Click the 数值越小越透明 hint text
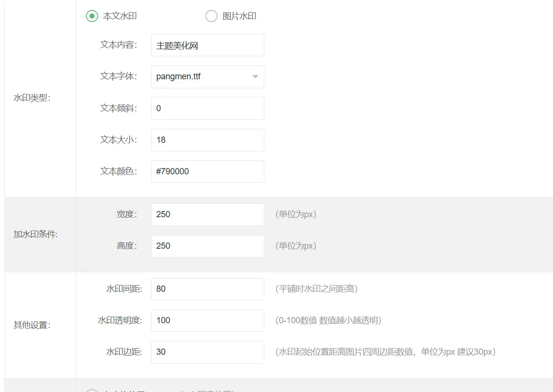Screen dimensions: 553x392 (350, 320)
